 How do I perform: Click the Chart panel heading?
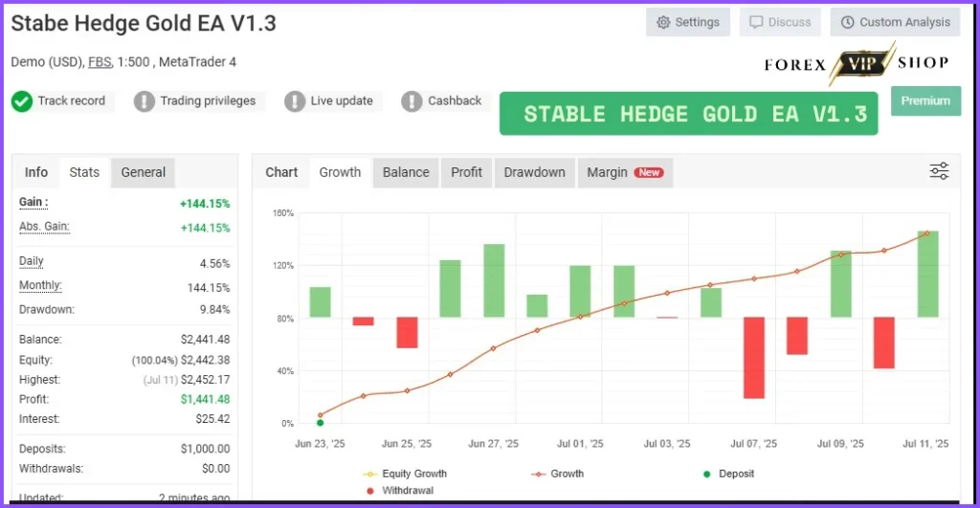pyautogui.click(x=281, y=172)
